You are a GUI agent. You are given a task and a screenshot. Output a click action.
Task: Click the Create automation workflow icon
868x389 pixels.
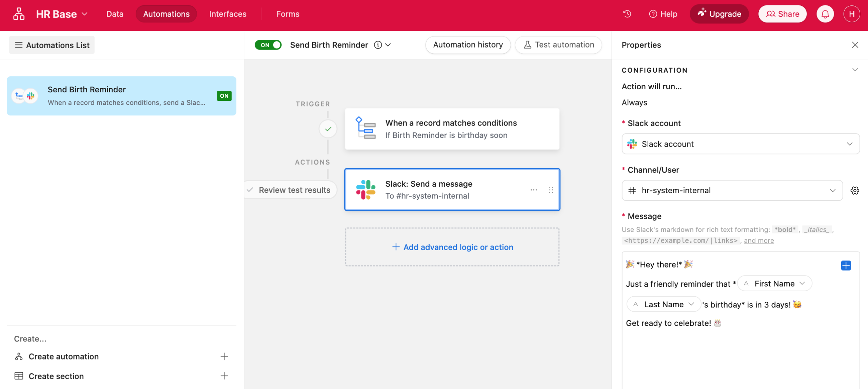[19, 356]
